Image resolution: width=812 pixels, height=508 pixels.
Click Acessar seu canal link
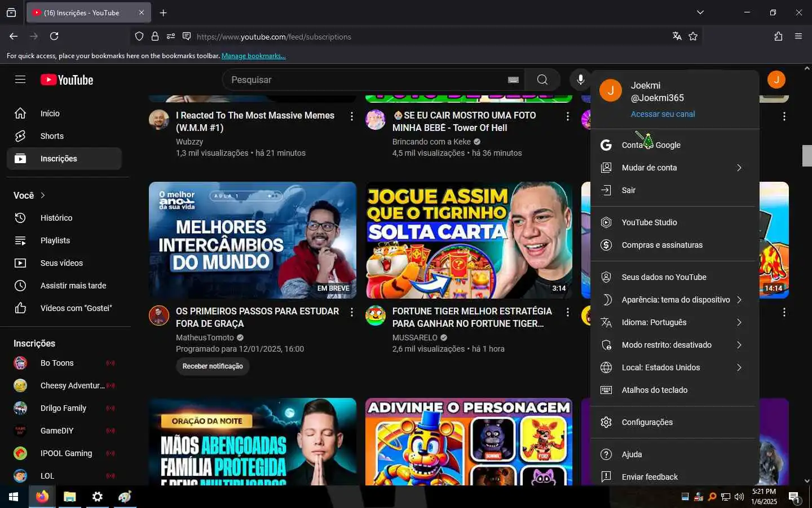pos(663,114)
